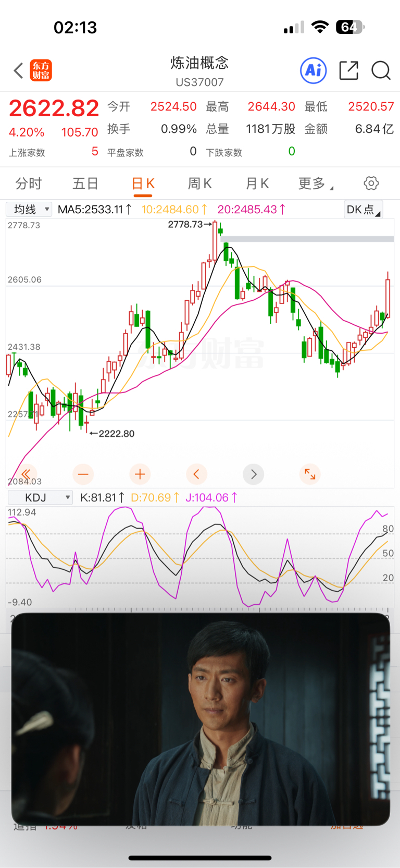The height and width of the screenshot is (868, 400).
Task: Zoom in chart with plus icon
Action: point(140,474)
